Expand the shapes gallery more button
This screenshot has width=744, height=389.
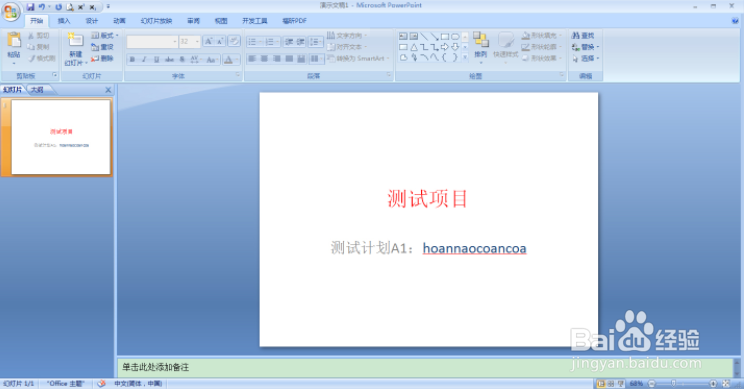[465, 58]
